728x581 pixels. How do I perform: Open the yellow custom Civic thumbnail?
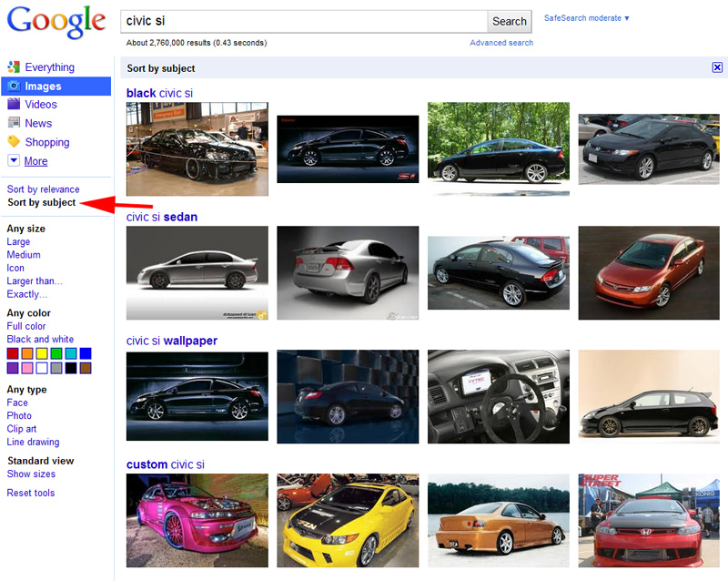348,521
